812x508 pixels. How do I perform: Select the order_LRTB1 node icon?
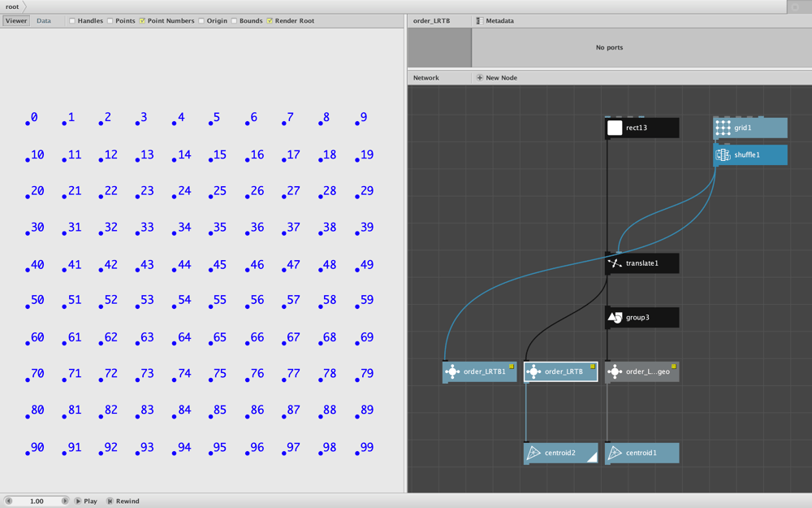tap(452, 371)
